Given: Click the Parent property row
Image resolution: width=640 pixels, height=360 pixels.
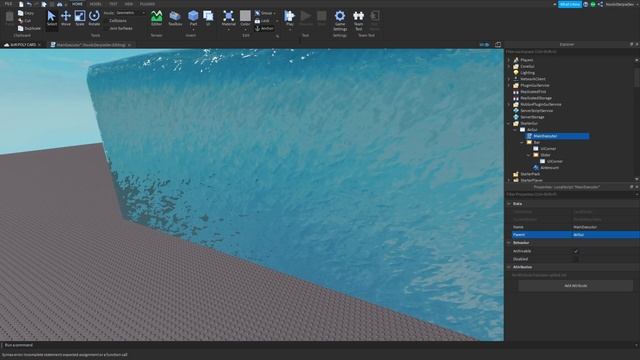Looking at the screenshot, I should pyautogui.click(x=576, y=235).
